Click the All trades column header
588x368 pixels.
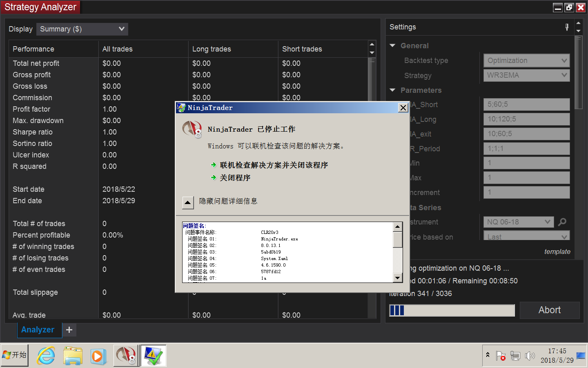pyautogui.click(x=143, y=49)
